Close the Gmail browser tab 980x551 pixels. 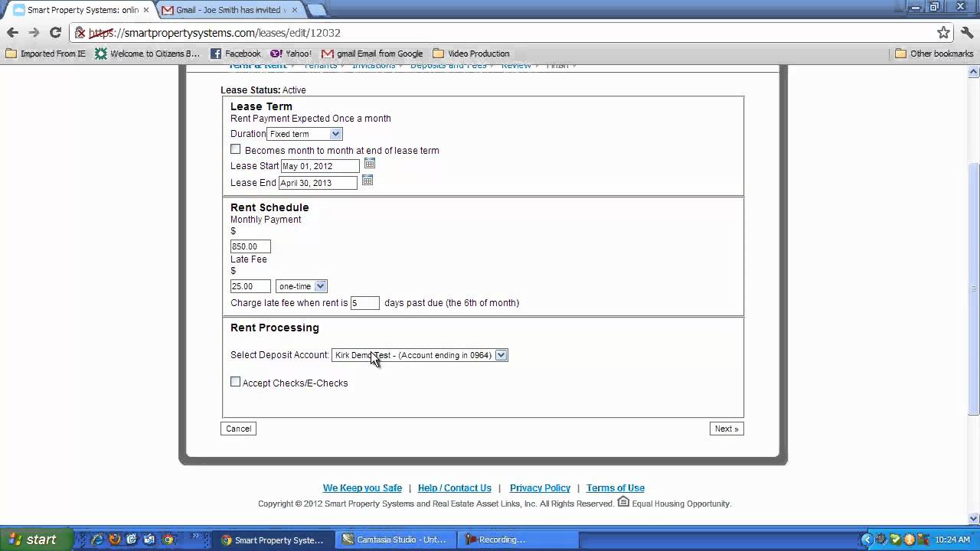pyautogui.click(x=295, y=10)
